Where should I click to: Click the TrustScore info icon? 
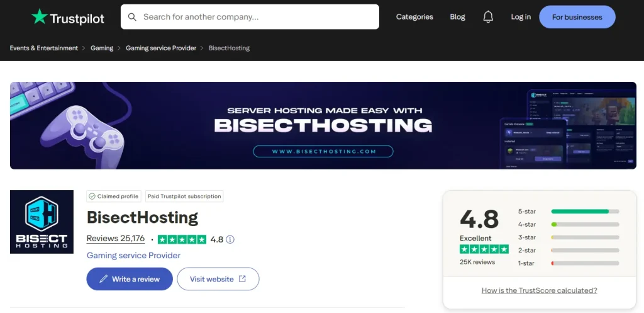coord(230,239)
